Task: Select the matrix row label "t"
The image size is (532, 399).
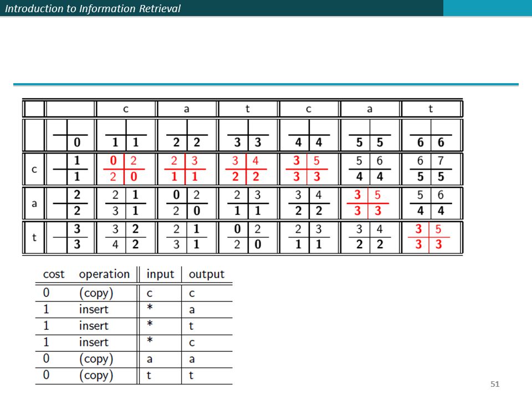Action: click(x=34, y=237)
